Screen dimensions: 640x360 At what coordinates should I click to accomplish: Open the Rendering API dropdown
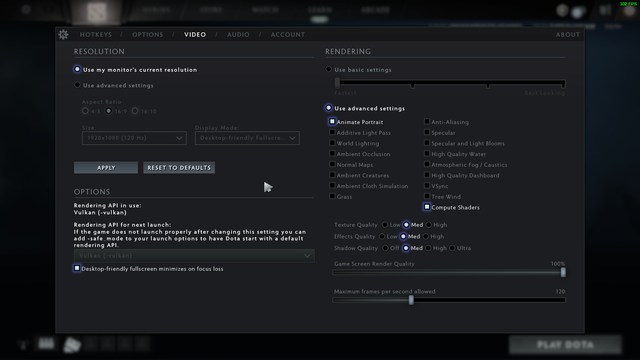tap(194, 256)
